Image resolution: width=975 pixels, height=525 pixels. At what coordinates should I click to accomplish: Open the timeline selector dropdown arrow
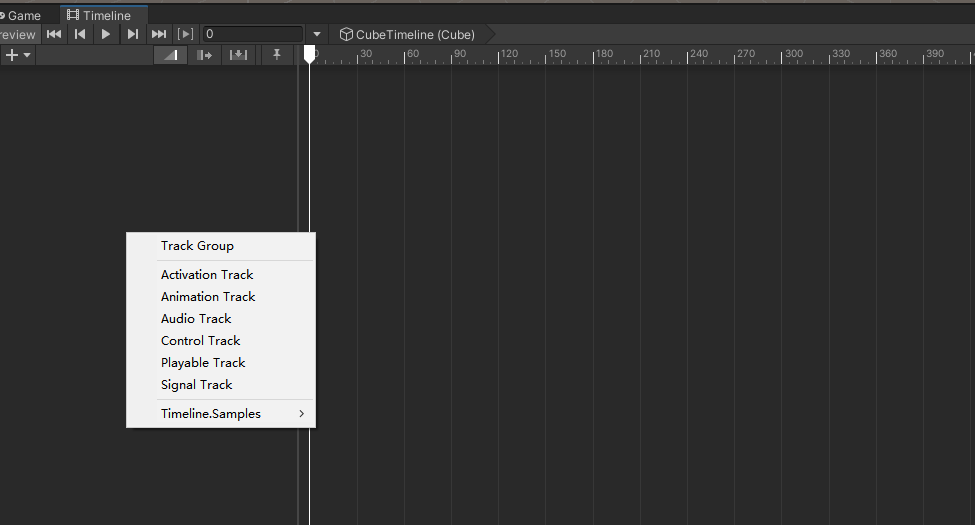tap(317, 34)
